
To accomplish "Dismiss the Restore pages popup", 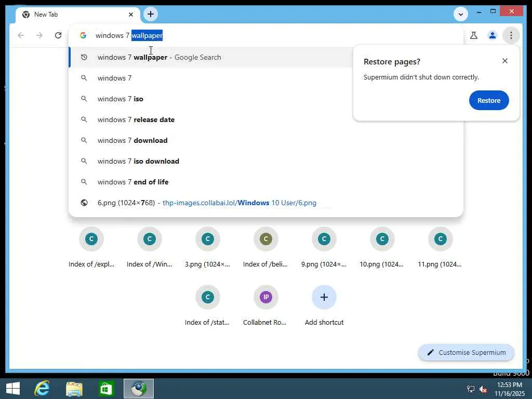I will click(505, 61).
